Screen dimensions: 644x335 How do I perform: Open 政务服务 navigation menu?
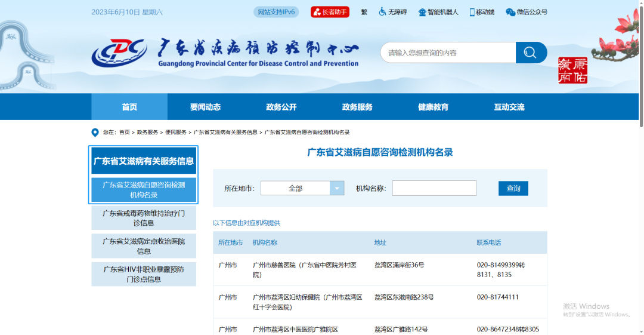357,107
